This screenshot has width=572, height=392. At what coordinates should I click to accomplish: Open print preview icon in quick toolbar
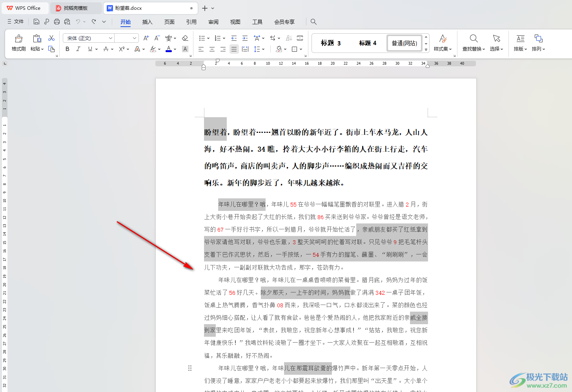pos(67,22)
